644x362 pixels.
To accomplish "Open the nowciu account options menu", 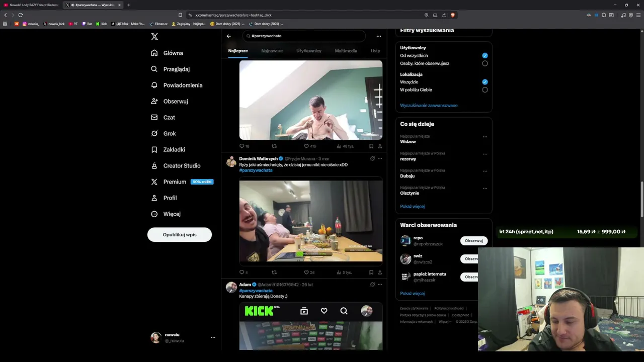I will point(213,337).
